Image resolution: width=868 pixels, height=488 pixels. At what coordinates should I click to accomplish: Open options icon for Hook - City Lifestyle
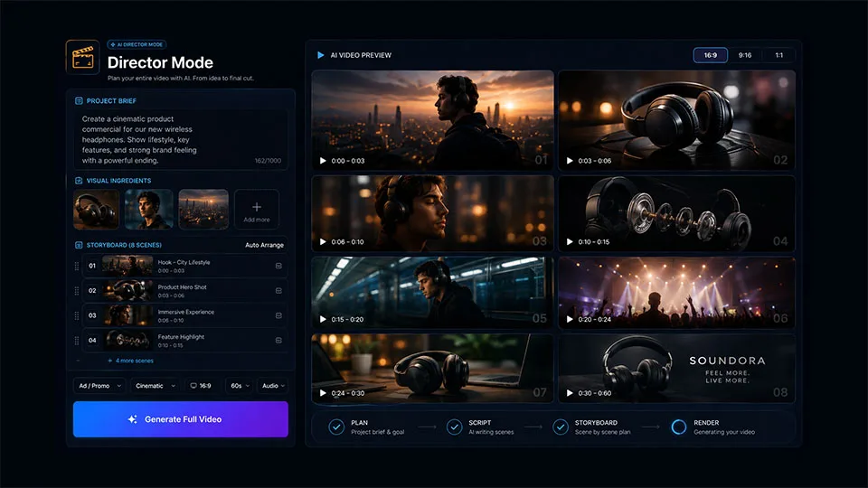pos(278,266)
